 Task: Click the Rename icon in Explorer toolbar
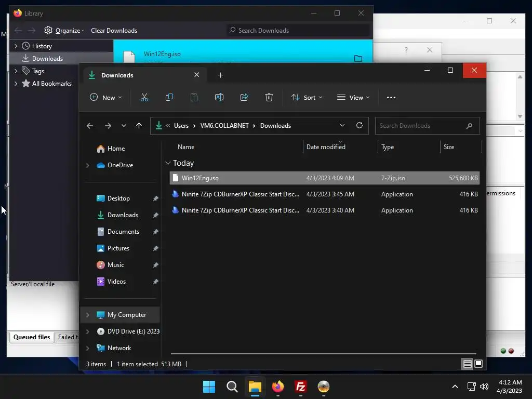[219, 97]
